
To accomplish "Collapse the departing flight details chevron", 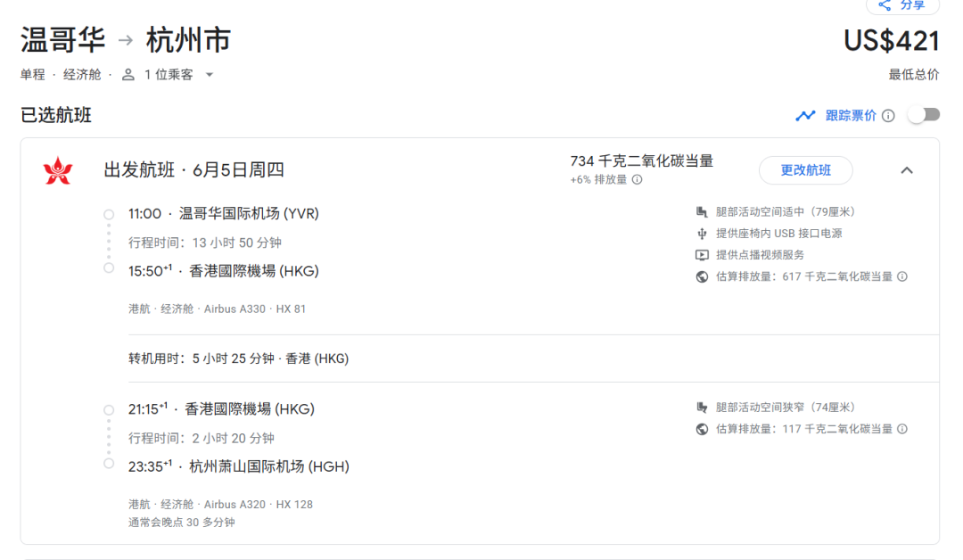I will click(907, 170).
